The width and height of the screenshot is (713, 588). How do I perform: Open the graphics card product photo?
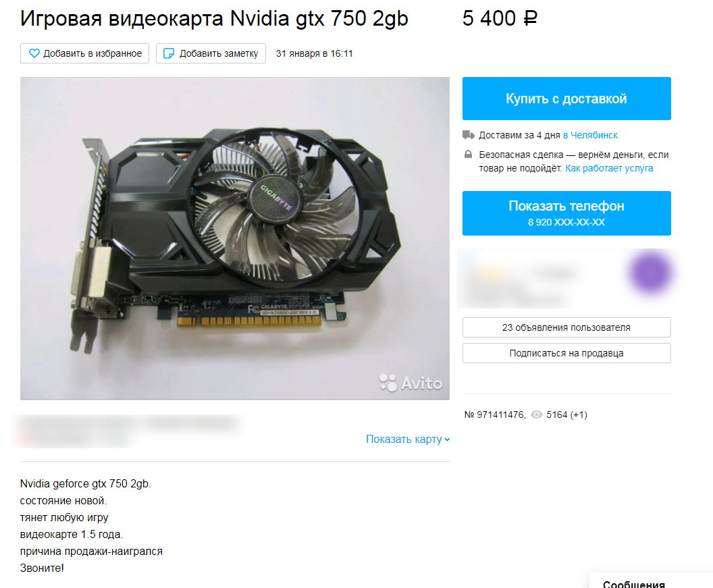235,238
